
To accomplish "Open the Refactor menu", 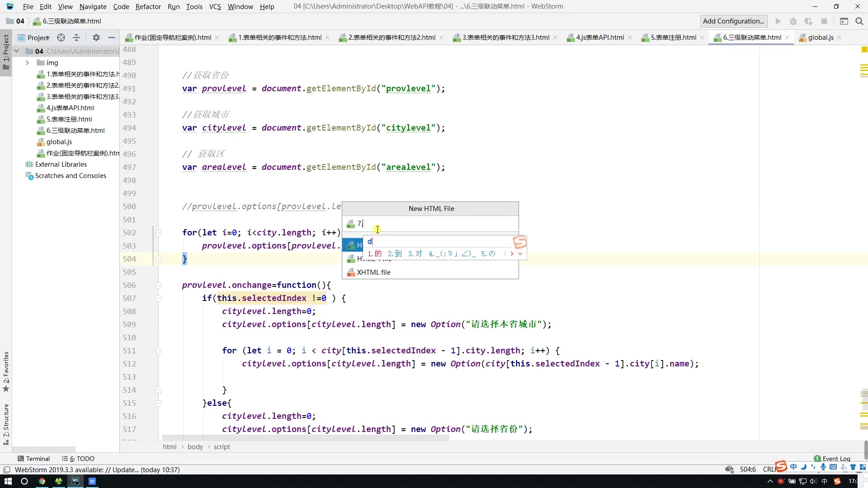I will tap(148, 6).
